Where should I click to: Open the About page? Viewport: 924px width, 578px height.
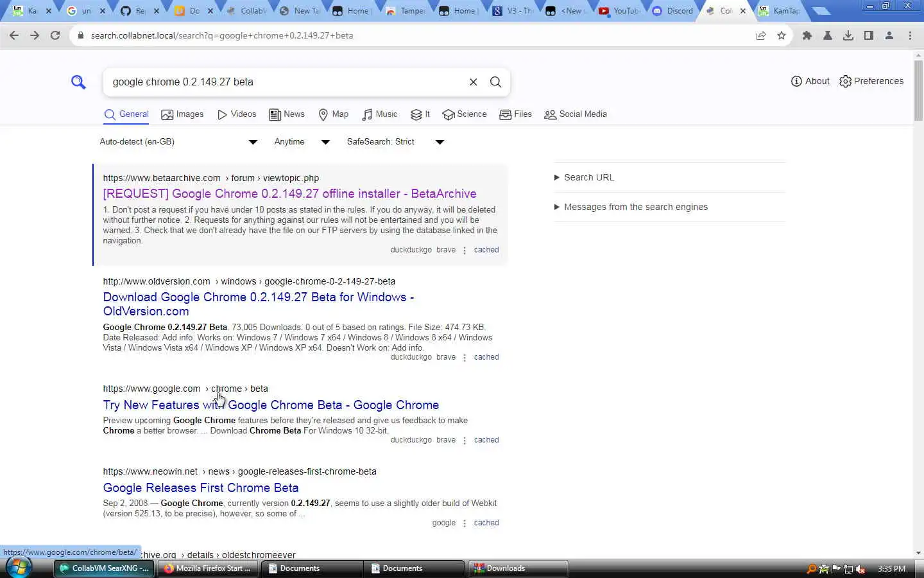tap(810, 81)
